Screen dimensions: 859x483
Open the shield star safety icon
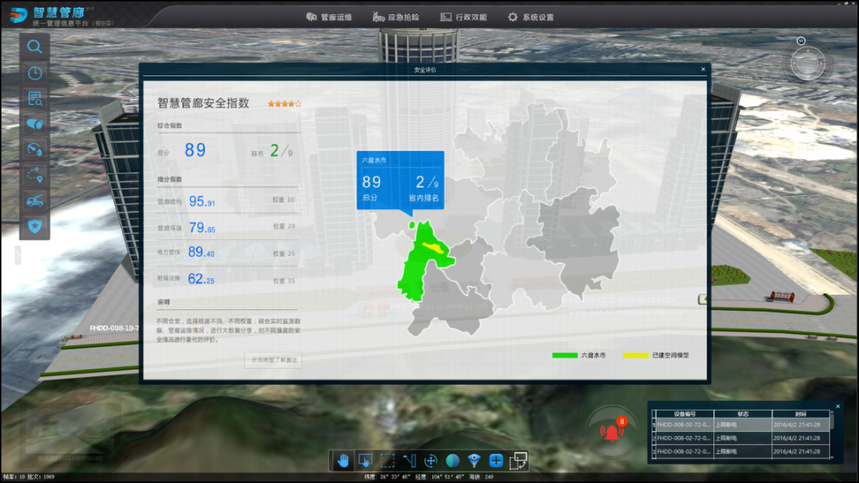tap(35, 227)
